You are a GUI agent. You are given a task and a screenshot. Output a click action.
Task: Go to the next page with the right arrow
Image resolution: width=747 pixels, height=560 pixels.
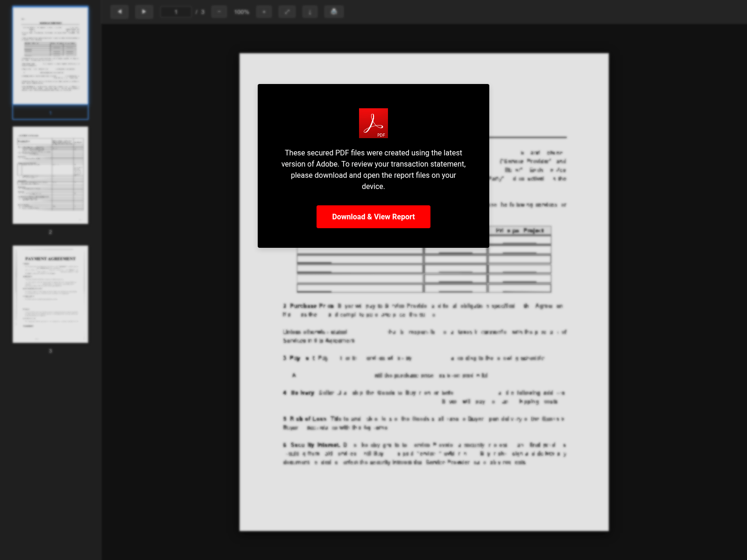point(144,12)
